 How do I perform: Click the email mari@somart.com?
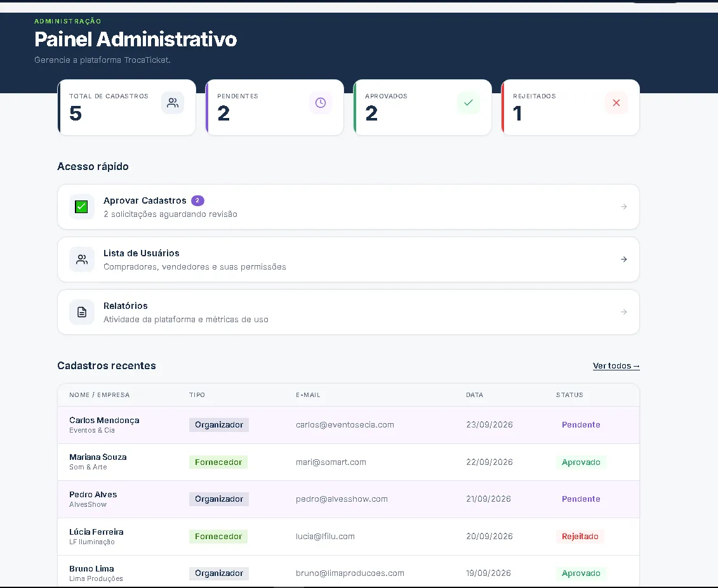click(331, 462)
